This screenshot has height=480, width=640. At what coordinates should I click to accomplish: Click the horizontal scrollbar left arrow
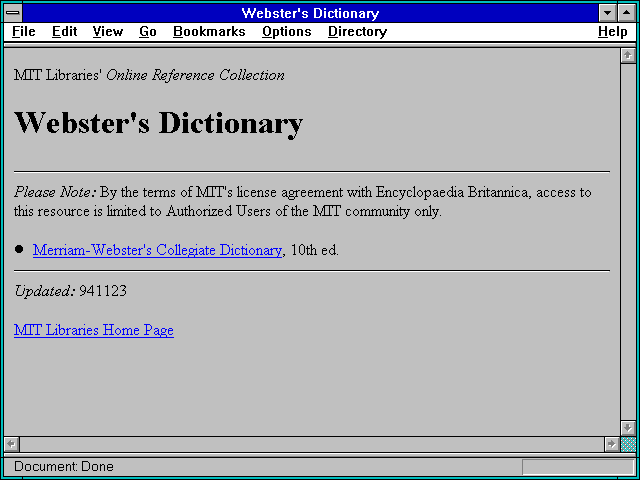pos(11,444)
